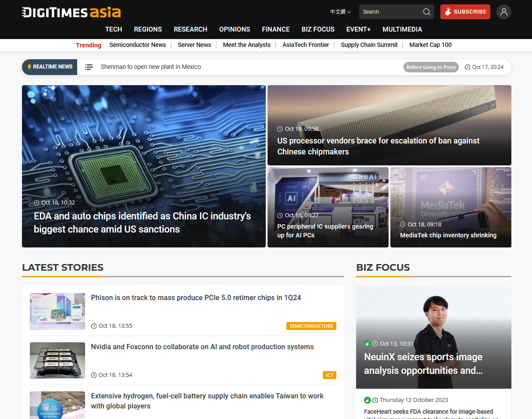Open Market Cap 100 link

[x=430, y=45]
